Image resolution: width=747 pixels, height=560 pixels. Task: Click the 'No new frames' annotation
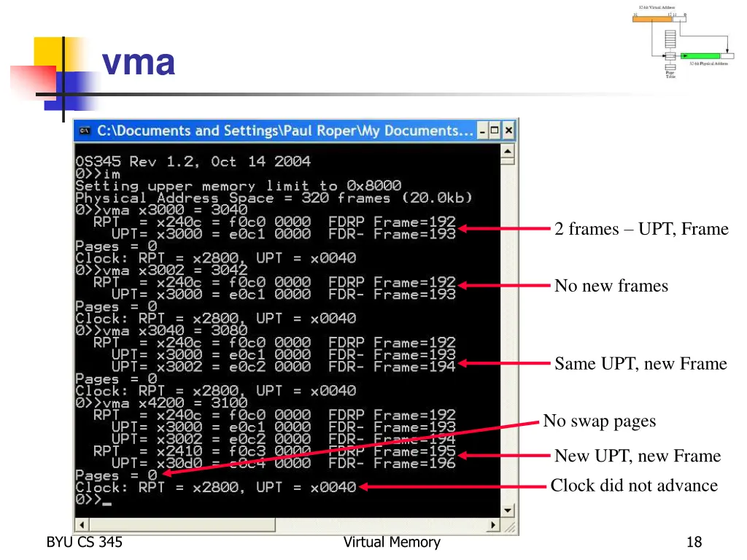click(611, 286)
